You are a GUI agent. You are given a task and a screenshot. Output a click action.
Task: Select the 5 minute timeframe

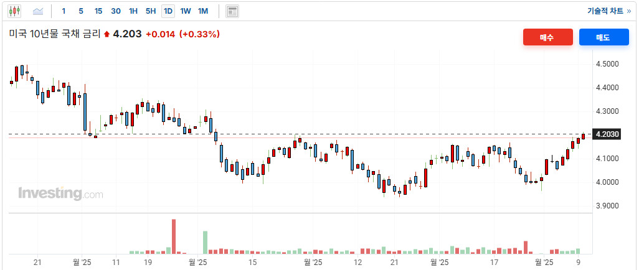[x=81, y=11]
